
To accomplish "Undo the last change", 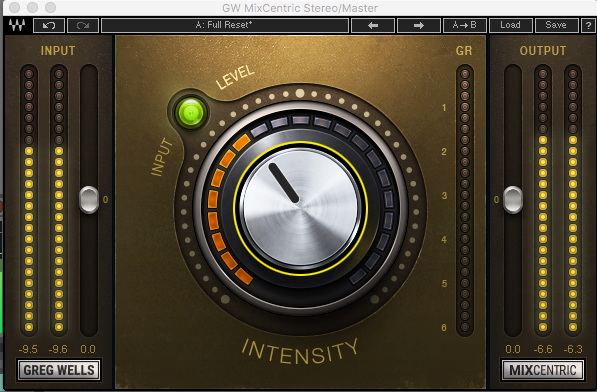I will click(x=49, y=25).
